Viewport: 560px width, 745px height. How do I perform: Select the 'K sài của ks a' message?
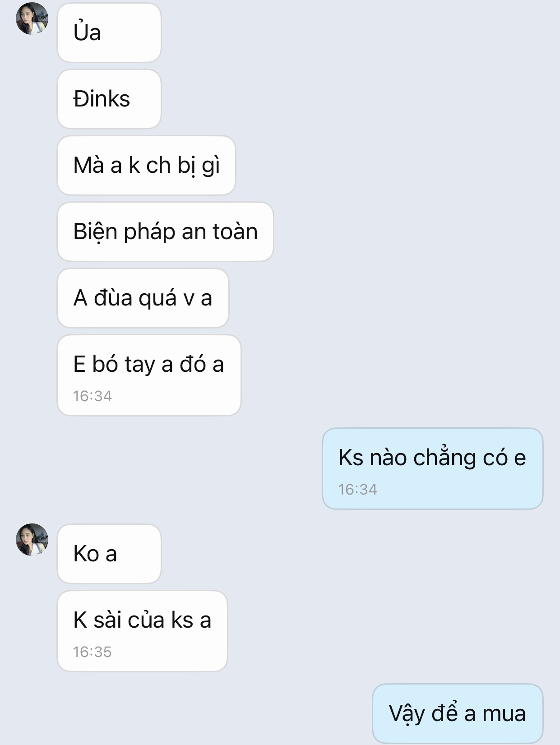[x=142, y=631]
